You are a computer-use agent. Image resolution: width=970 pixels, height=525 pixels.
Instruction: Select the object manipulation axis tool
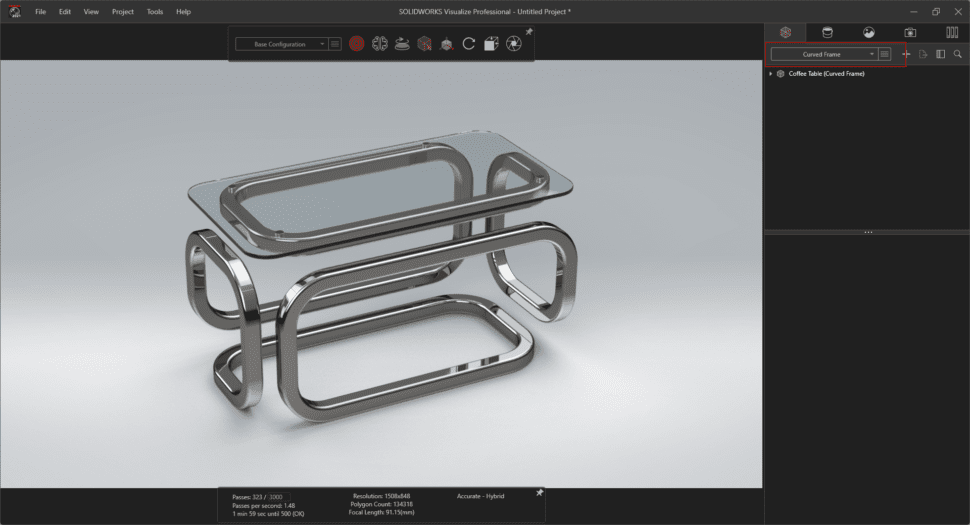(447, 44)
